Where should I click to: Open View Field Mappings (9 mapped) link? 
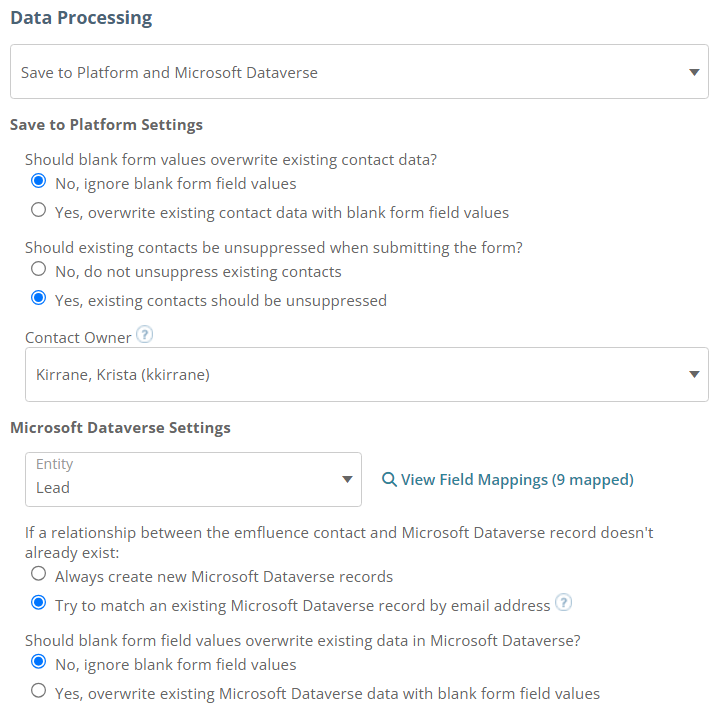(x=517, y=480)
